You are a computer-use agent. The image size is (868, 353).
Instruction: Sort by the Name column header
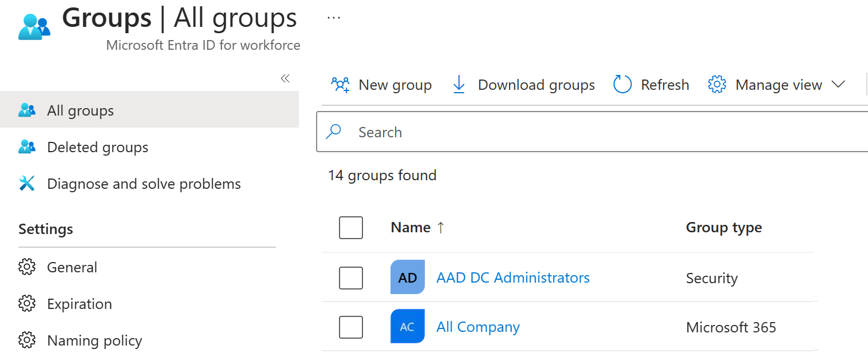coord(412,227)
